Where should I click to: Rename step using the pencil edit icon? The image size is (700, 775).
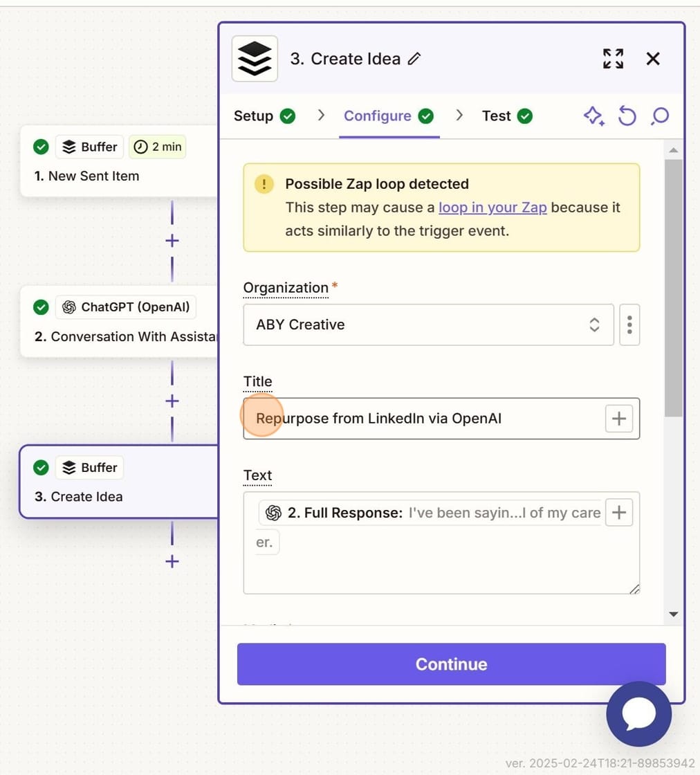click(414, 59)
